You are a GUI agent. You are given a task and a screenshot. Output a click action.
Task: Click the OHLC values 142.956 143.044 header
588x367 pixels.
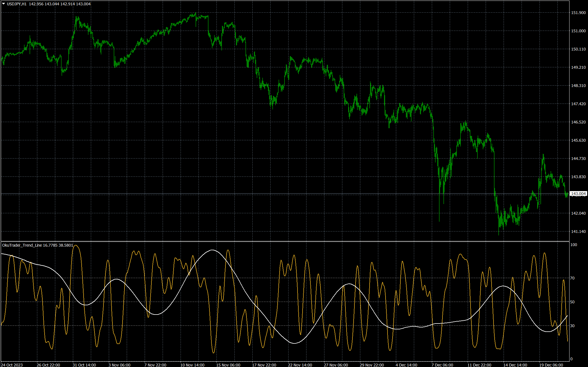60,4
